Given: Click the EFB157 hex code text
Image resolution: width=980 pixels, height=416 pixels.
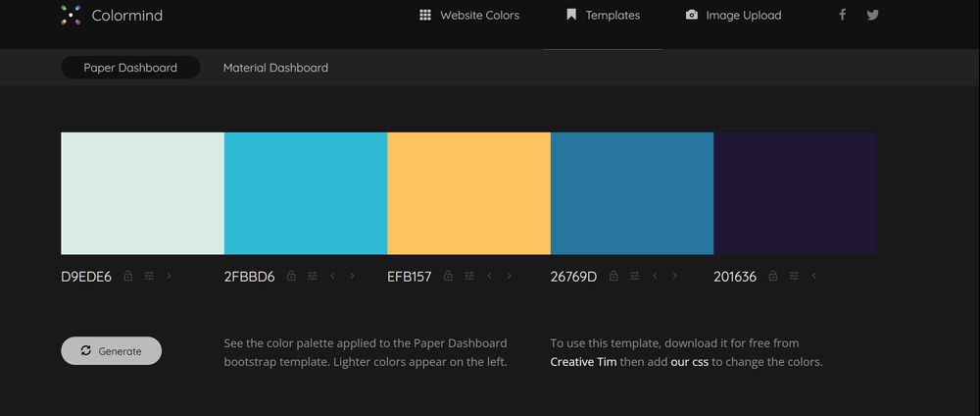Looking at the screenshot, I should 410,277.
